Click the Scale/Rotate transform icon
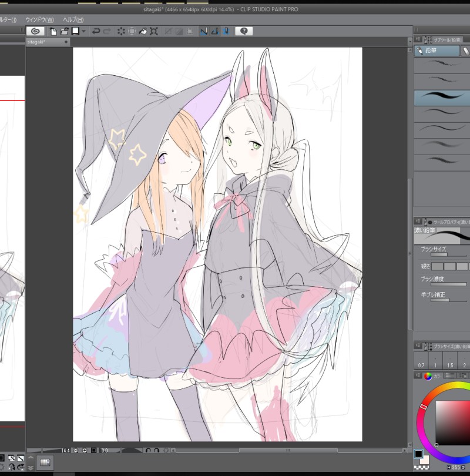This screenshot has height=476, width=470. click(x=153, y=31)
